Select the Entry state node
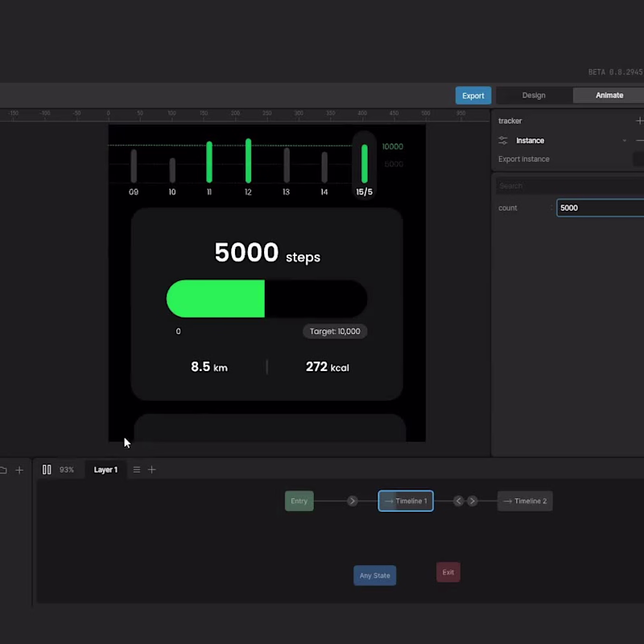This screenshot has height=644, width=644. click(x=299, y=501)
